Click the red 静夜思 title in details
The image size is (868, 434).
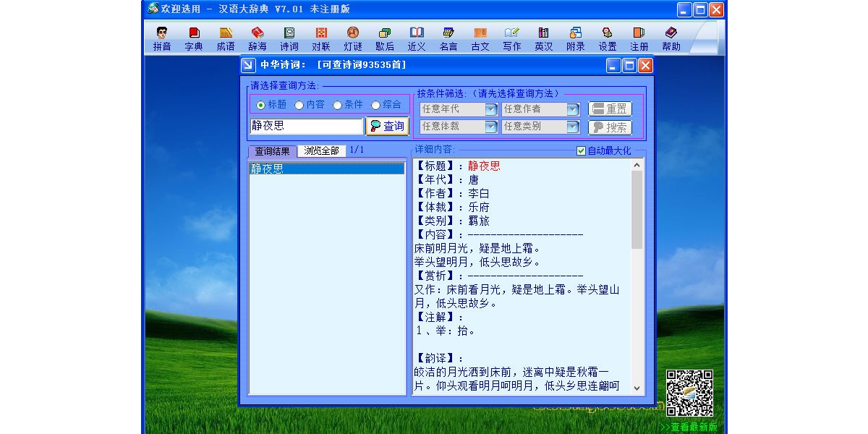pyautogui.click(x=484, y=166)
